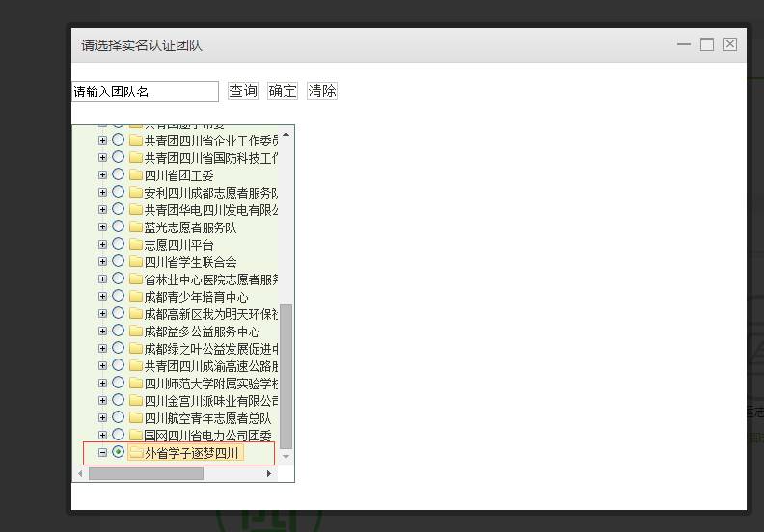Click folder icon of 四川省学生联合会
The width and height of the screenshot is (764, 532).
[135, 262]
